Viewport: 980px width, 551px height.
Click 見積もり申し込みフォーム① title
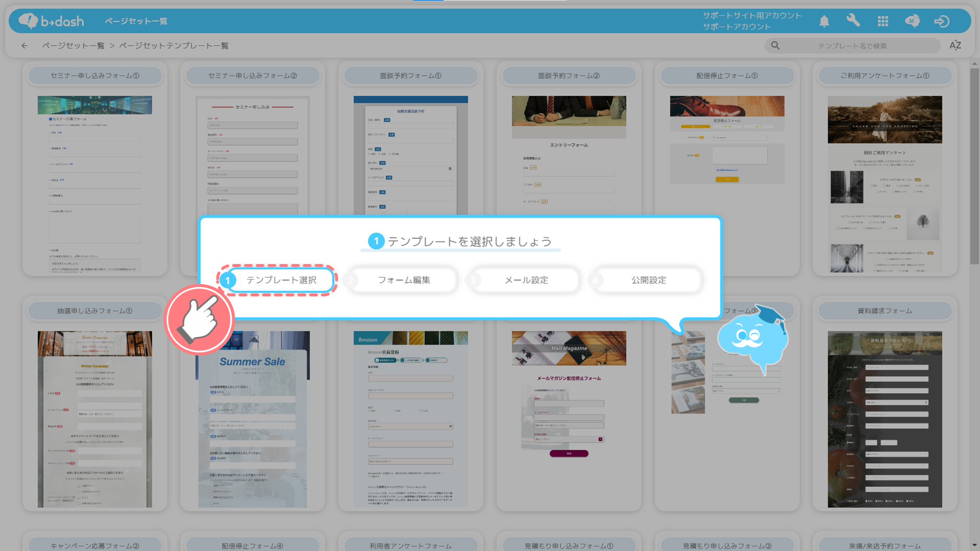569,546
